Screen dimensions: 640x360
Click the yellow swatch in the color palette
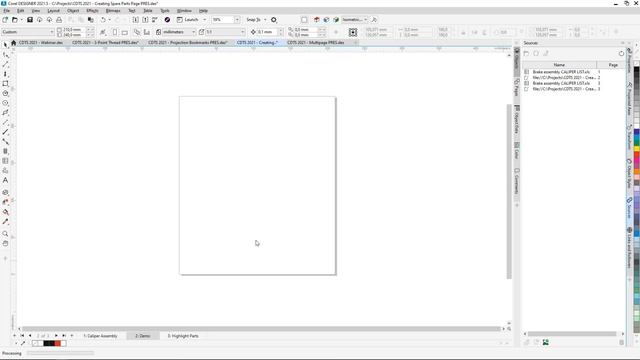[x=636, y=148]
